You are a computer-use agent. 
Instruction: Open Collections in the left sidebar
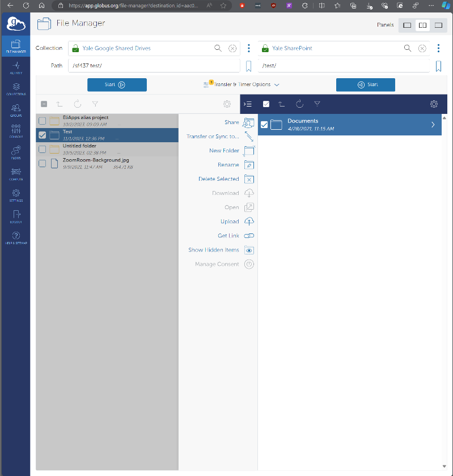click(16, 89)
